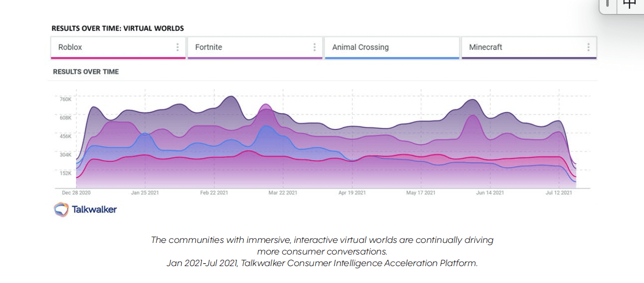Screen dimensions: 644x283
Task: Click the Jul 12 2021 date label
Action: point(559,193)
